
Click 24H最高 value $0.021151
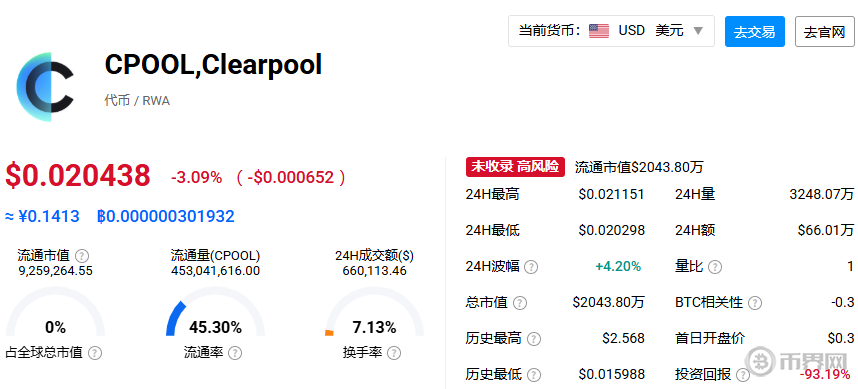click(x=611, y=194)
